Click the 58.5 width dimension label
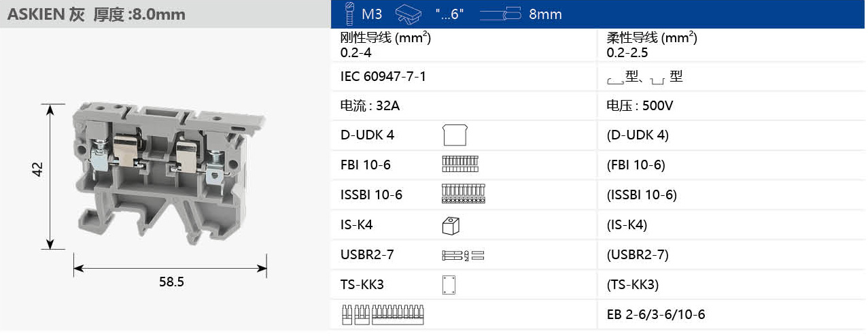868x336 pixels. point(171,282)
